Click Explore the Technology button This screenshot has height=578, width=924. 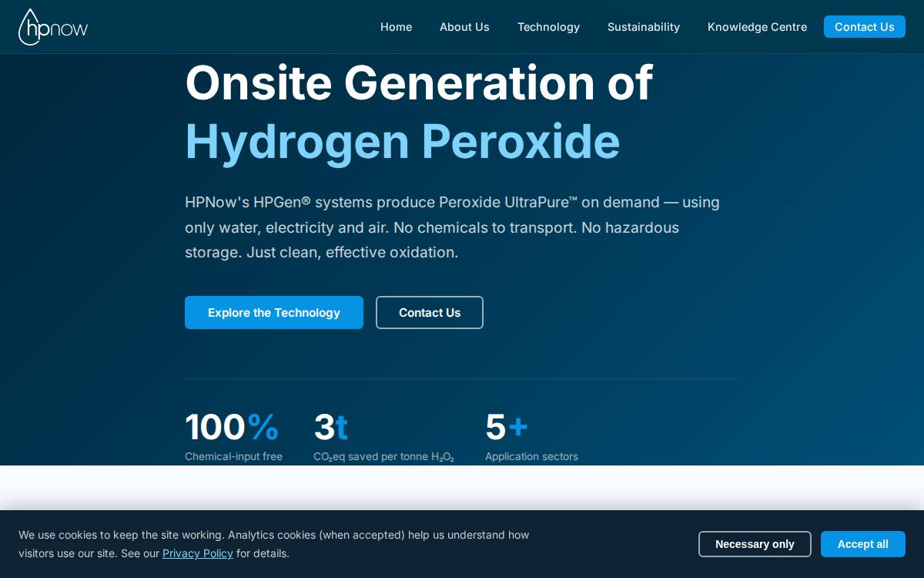tap(274, 312)
